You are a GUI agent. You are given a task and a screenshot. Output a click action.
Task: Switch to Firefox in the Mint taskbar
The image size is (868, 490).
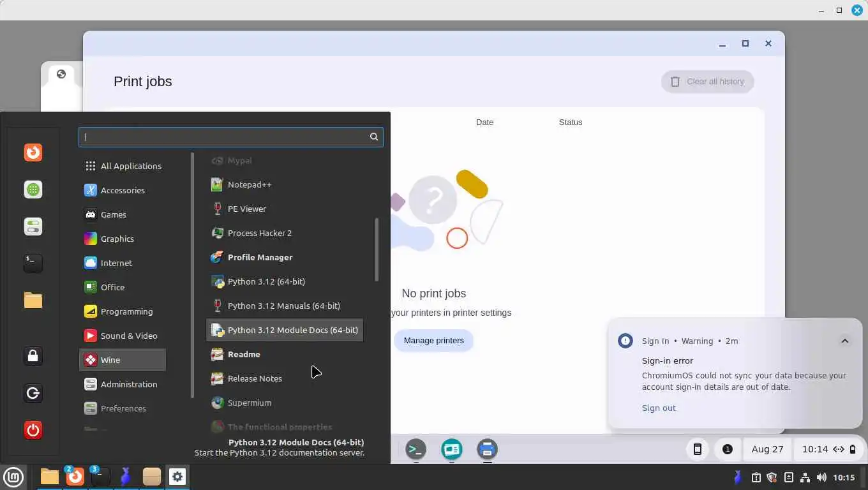pyautogui.click(x=75, y=477)
